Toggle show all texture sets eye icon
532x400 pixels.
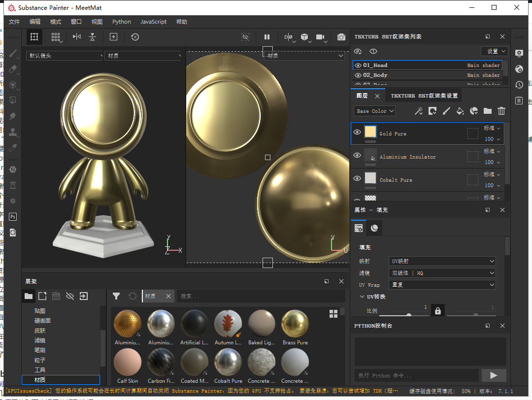[x=358, y=51]
